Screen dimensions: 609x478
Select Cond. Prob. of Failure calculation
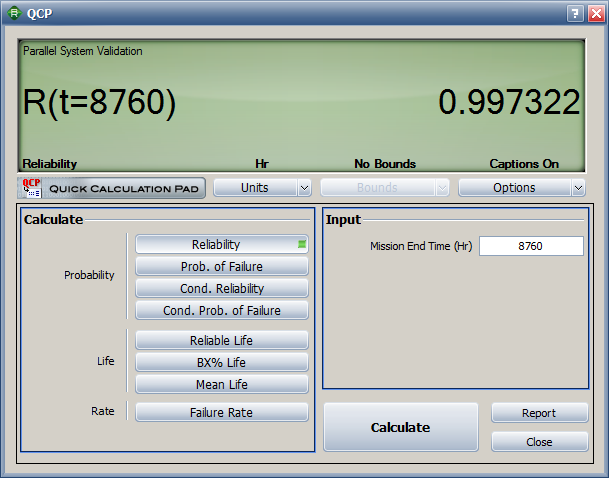click(x=222, y=311)
